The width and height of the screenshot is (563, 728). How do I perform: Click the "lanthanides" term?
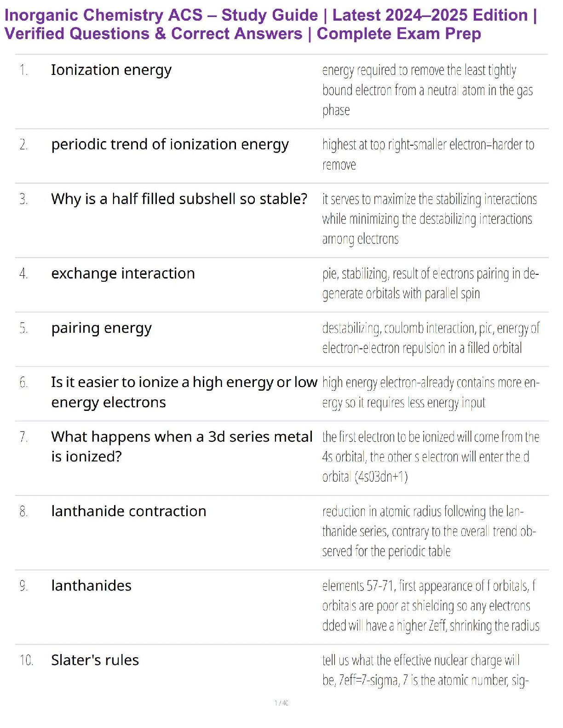click(91, 586)
